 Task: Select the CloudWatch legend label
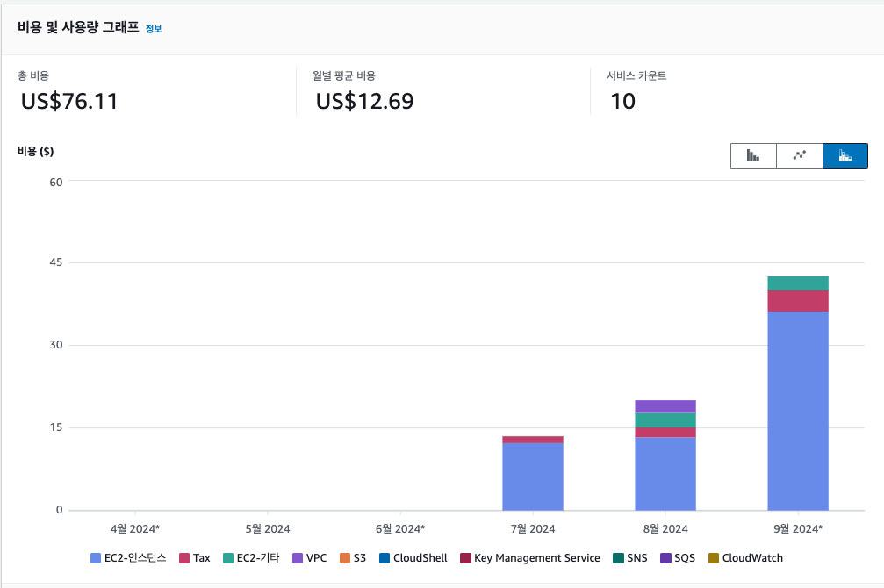pos(752,558)
